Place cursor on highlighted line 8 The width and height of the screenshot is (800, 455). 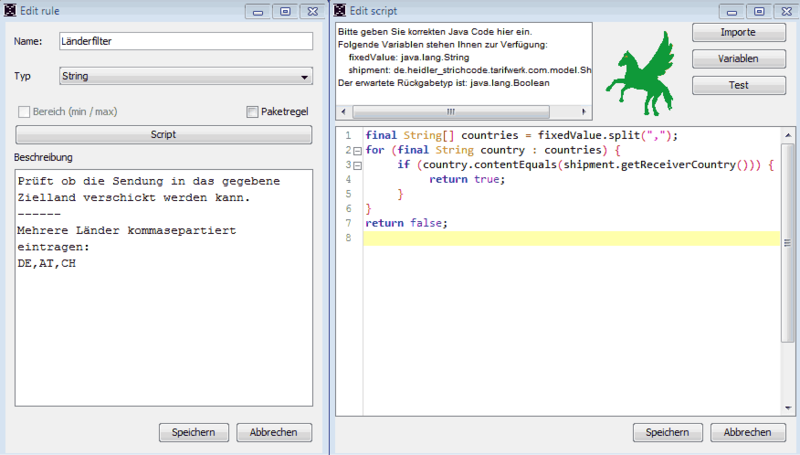570,238
